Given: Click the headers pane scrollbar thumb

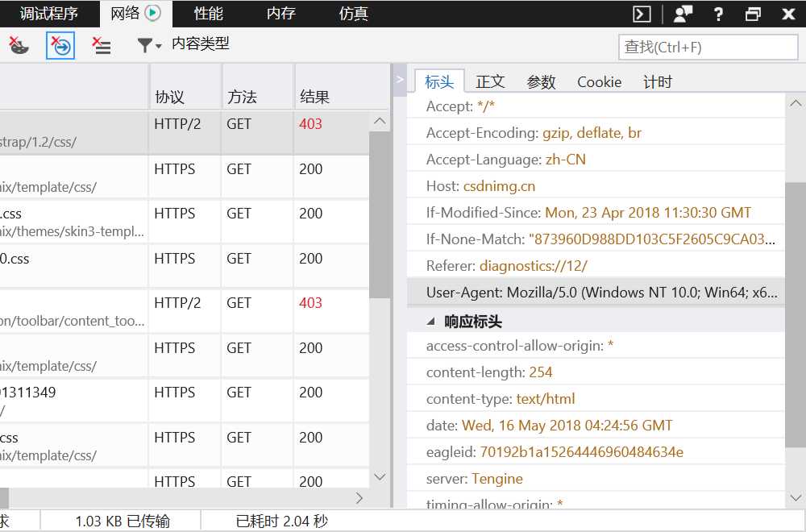Looking at the screenshot, I should (796, 314).
